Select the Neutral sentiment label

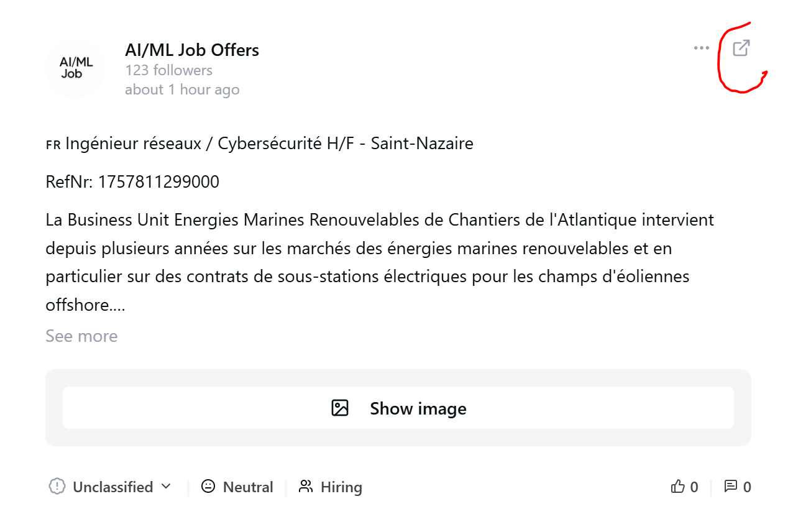coord(248,487)
